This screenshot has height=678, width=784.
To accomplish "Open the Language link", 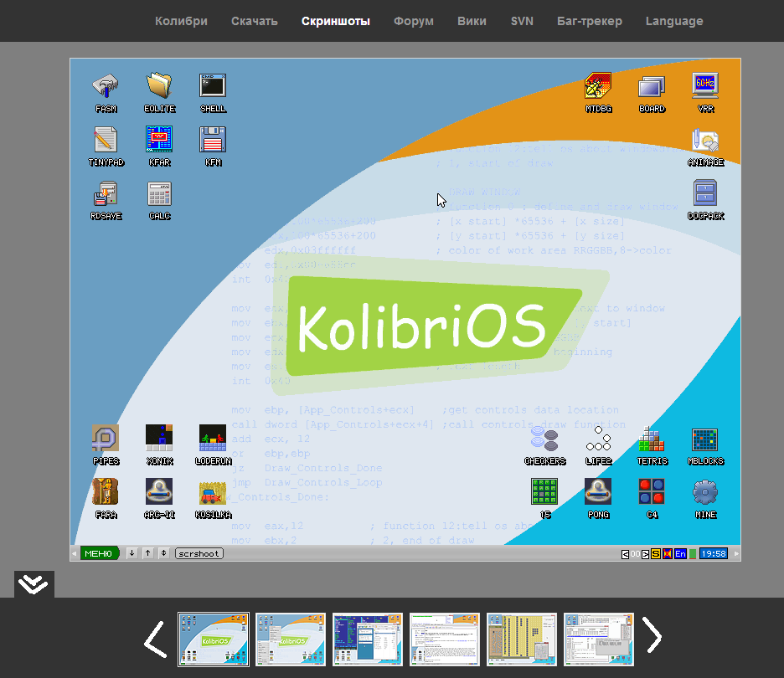I will click(673, 21).
